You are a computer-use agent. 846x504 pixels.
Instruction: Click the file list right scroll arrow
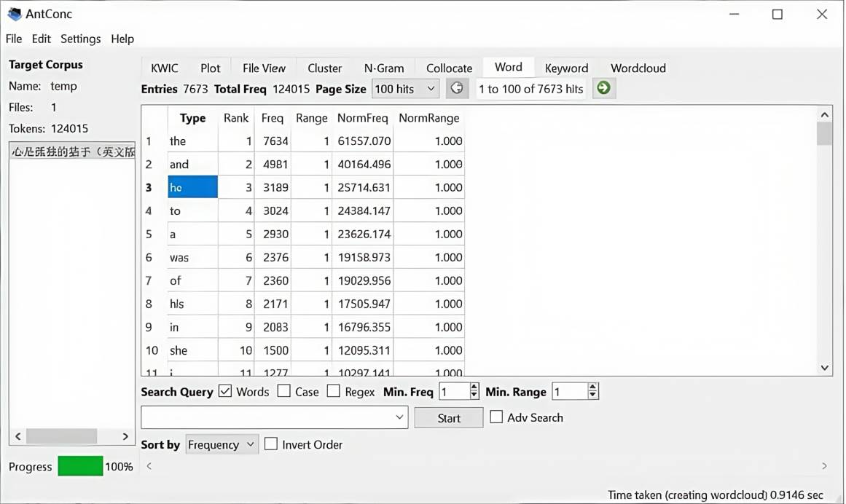coord(125,436)
